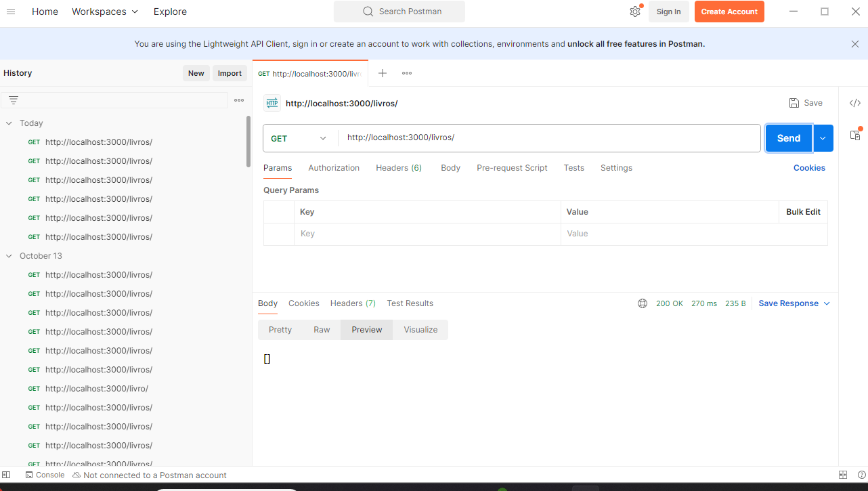
Task: Click the Not connected cloud icon
Action: pyautogui.click(x=77, y=475)
